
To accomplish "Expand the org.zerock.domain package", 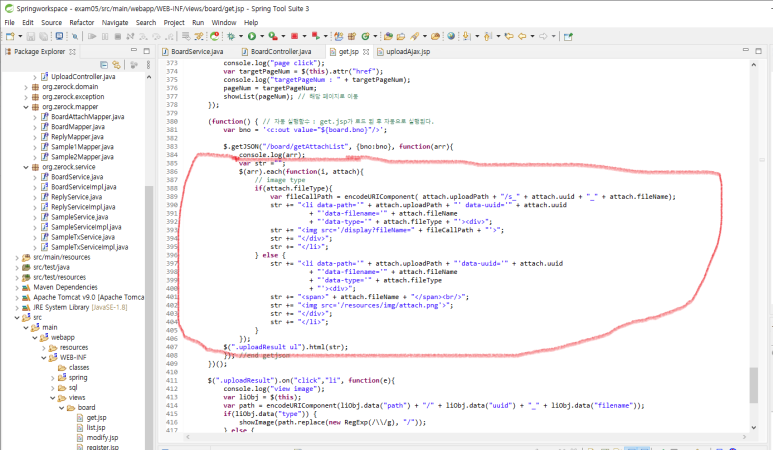I will pos(26,87).
